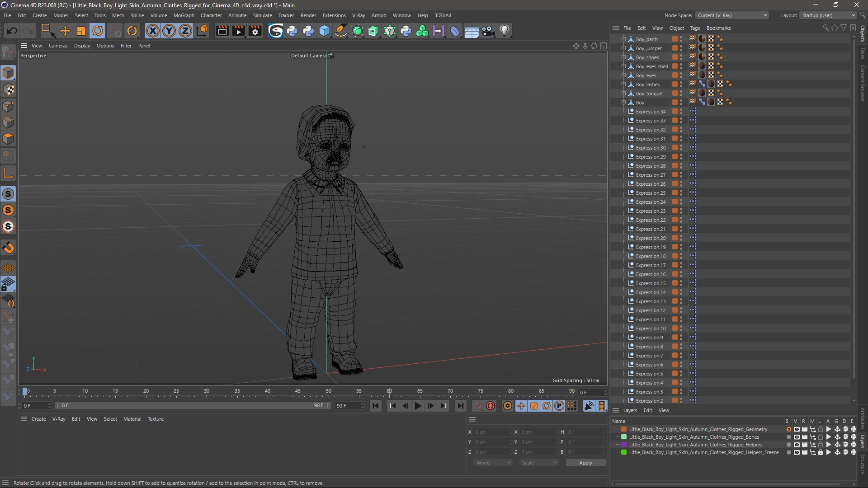Go to start of animation
The height and width of the screenshot is (488, 868).
click(x=376, y=406)
